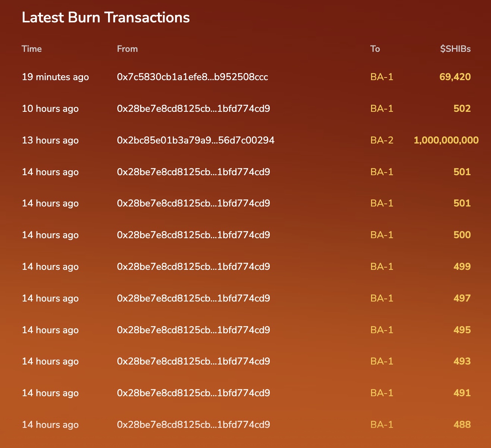
Task: Select '14 hours ago' in the 493 row
Action: click(x=50, y=362)
